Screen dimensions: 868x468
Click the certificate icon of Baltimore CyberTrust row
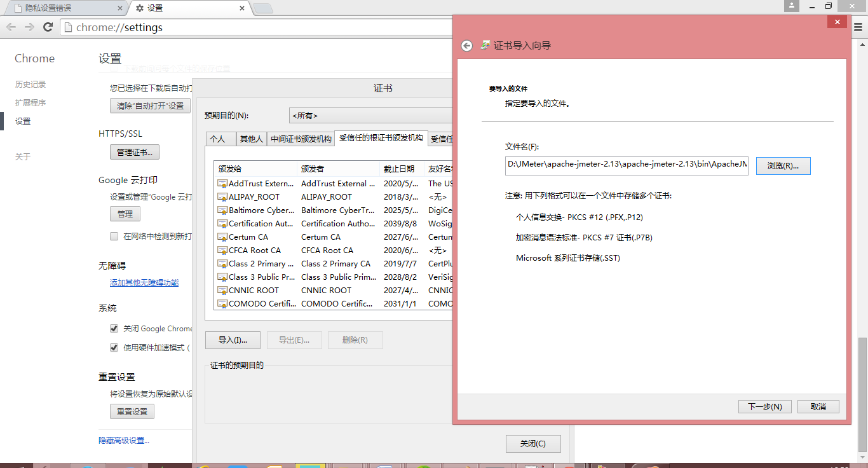(x=222, y=210)
